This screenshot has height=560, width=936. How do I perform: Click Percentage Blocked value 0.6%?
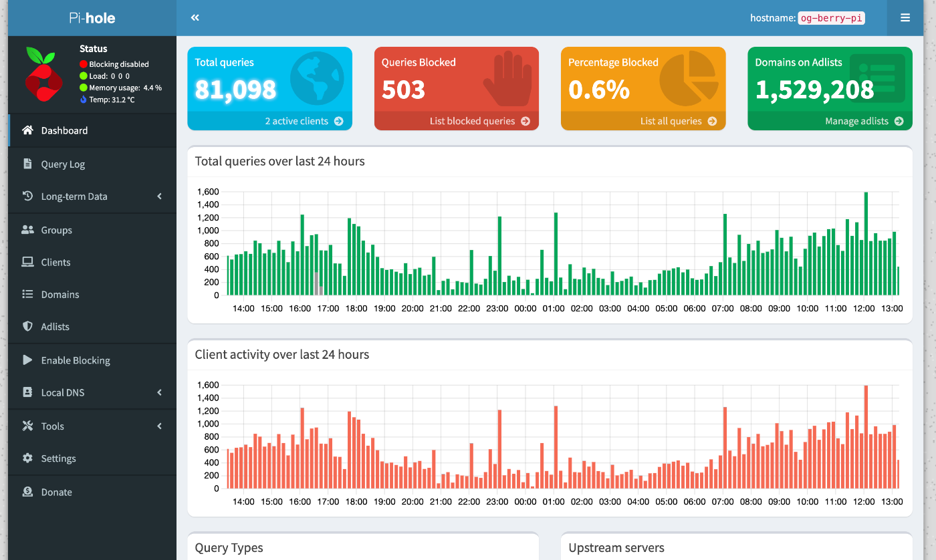click(x=599, y=90)
